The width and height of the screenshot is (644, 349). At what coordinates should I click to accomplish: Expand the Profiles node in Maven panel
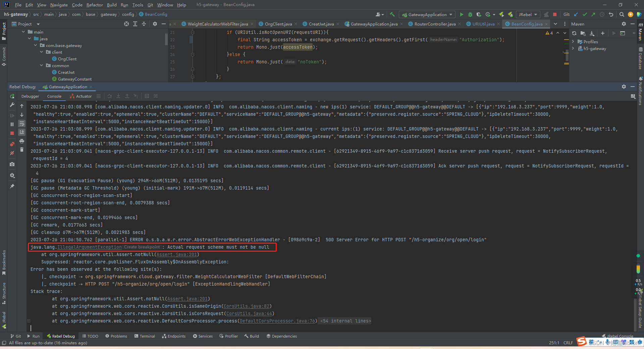coord(574,42)
